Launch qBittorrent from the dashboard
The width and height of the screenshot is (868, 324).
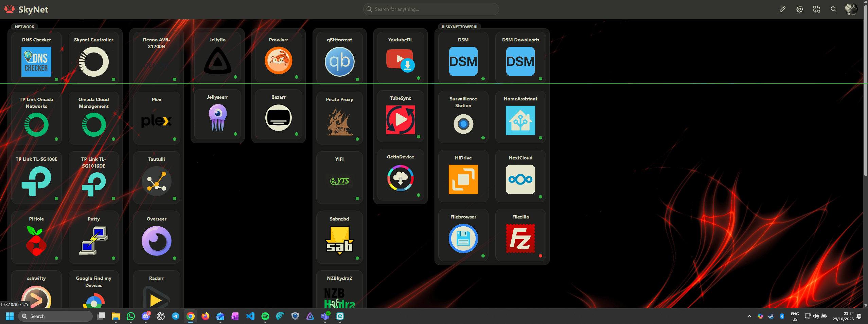pos(339,58)
